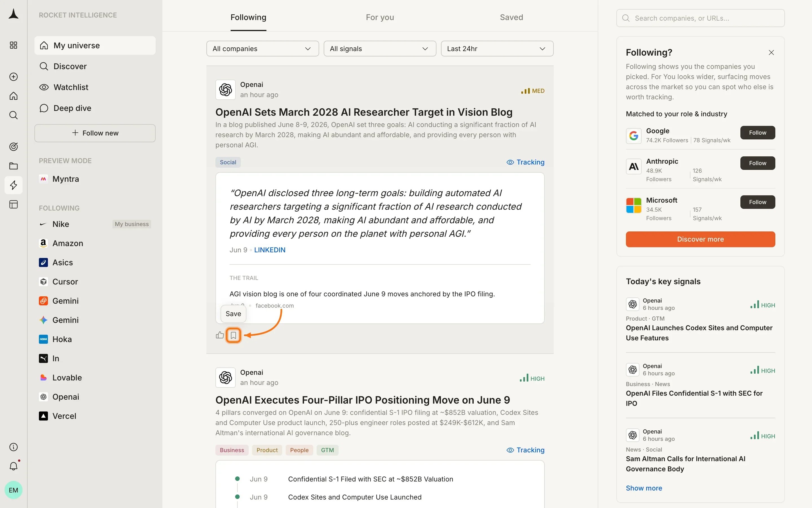Switch to the For you tab
812x508 pixels.
pos(380,17)
